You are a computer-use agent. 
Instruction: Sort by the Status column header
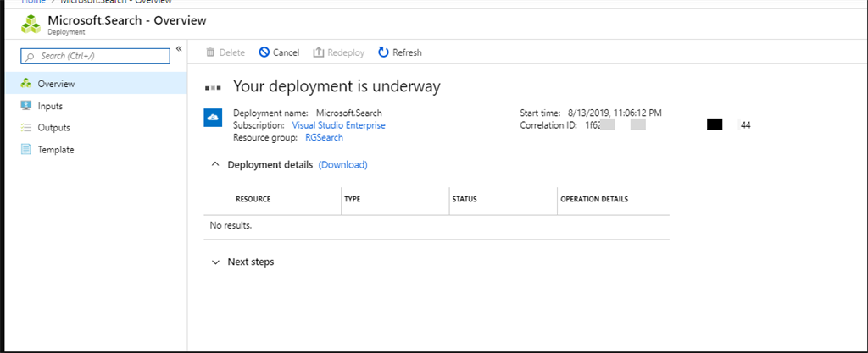(465, 200)
